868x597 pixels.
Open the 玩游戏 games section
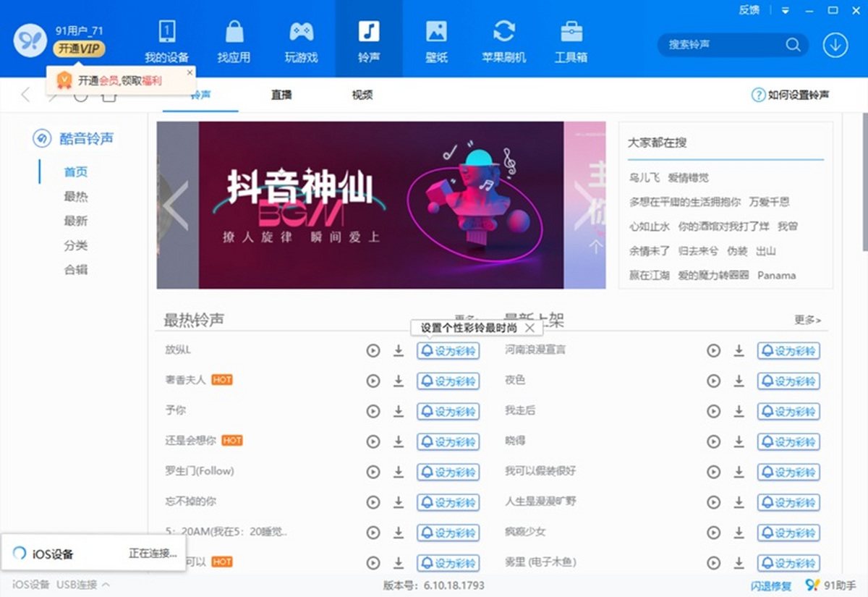[301, 40]
